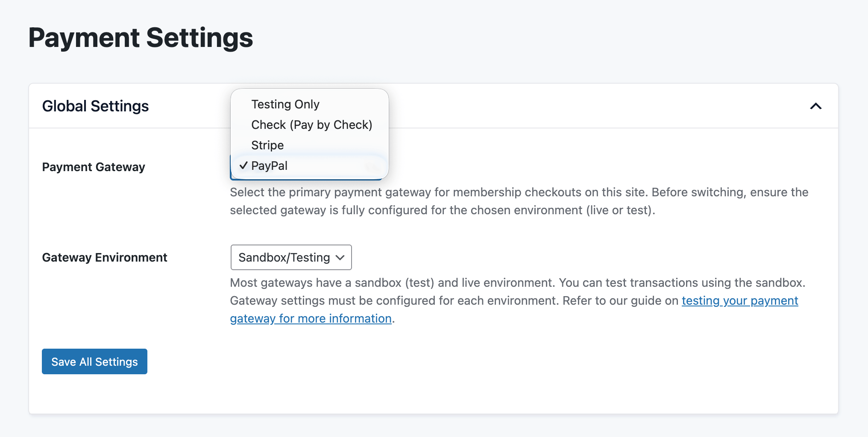Collapse the Global Settings section chevron
The image size is (868, 437).
(x=816, y=106)
